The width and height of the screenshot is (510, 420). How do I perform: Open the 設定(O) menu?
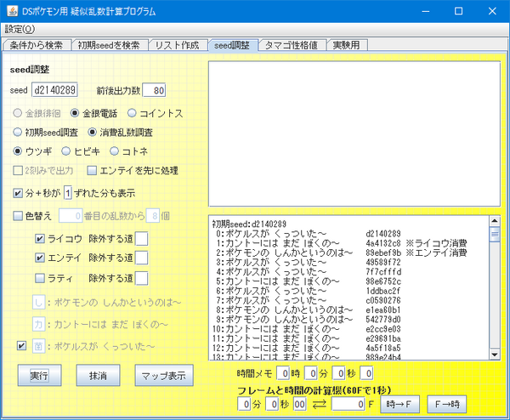click(20, 29)
